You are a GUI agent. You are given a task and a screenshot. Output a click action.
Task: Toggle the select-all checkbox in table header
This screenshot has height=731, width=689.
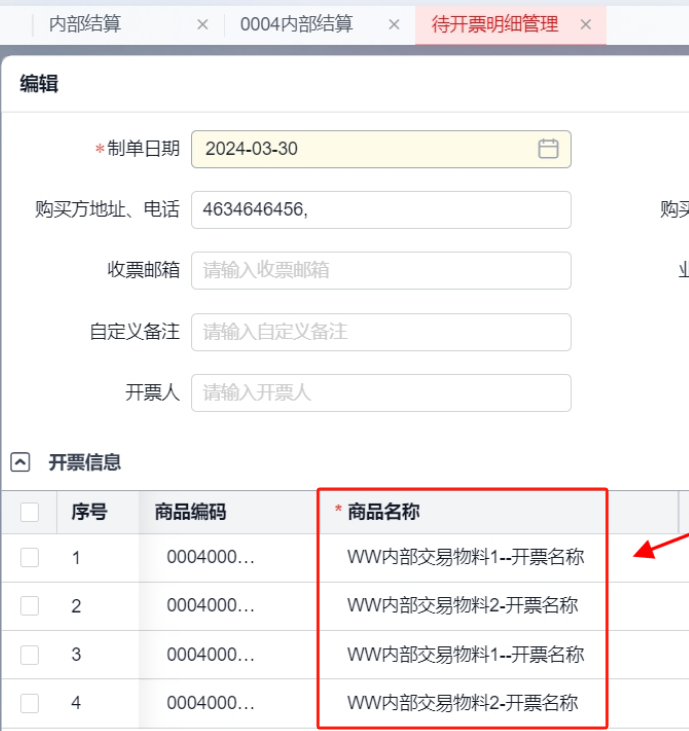pos(30,512)
